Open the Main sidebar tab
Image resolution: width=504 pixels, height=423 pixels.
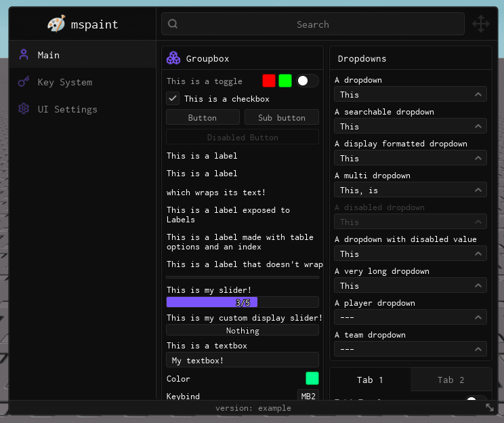[x=83, y=55]
